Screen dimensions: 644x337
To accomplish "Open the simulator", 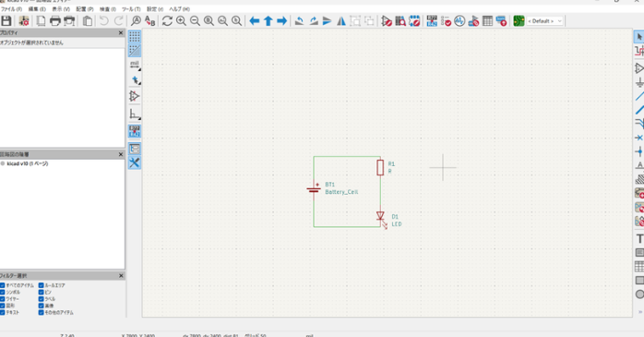I will 459,20.
